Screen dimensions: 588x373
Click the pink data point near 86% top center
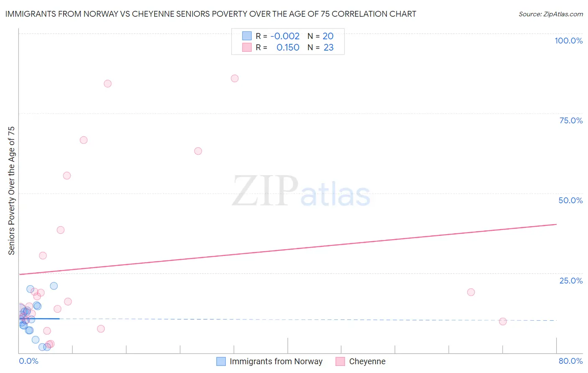(235, 79)
